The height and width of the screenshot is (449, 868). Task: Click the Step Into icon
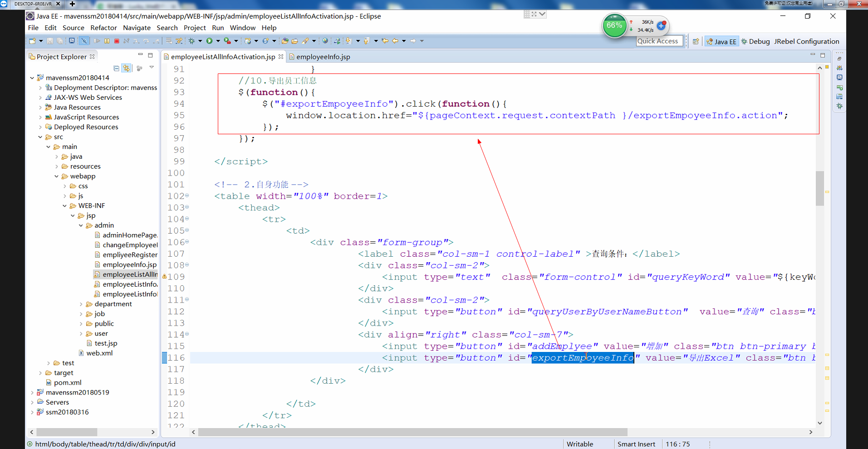136,41
